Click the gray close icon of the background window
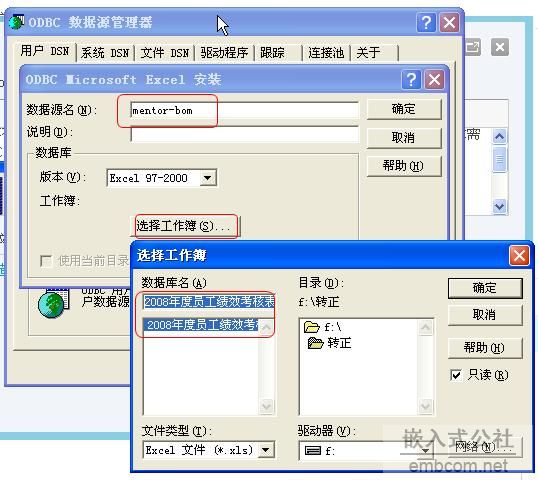The image size is (538, 480). coord(500,47)
